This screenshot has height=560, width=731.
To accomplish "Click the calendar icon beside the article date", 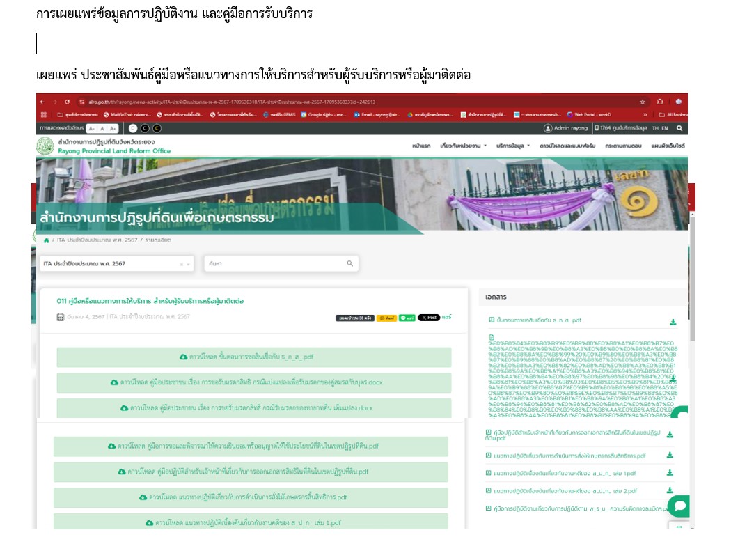I will pyautogui.click(x=60, y=317).
